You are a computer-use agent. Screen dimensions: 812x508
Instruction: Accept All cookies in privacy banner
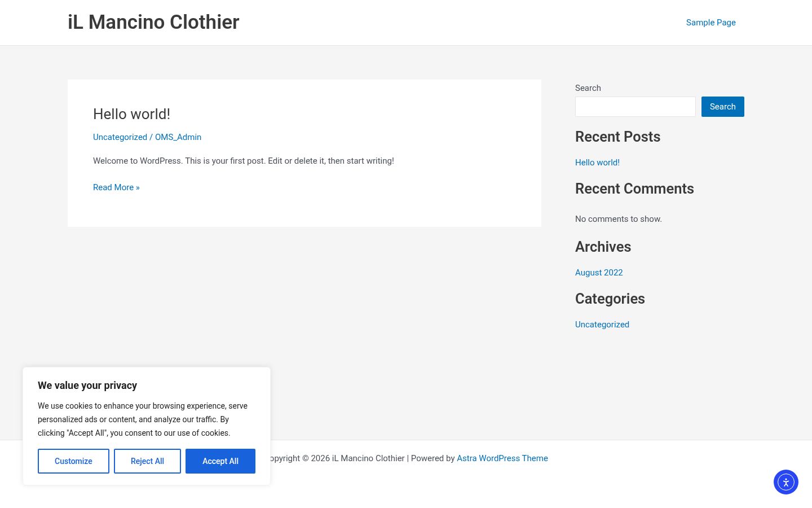point(220,461)
